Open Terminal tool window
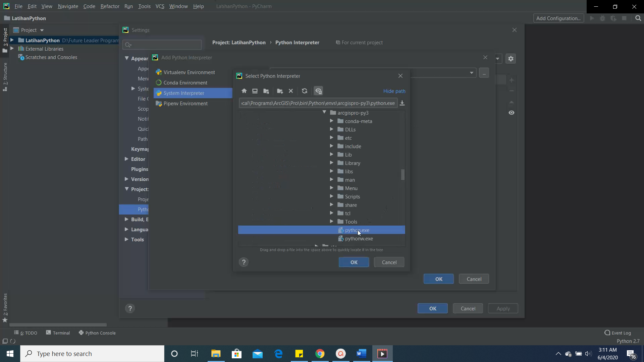This screenshot has width=644, height=362. point(58,333)
